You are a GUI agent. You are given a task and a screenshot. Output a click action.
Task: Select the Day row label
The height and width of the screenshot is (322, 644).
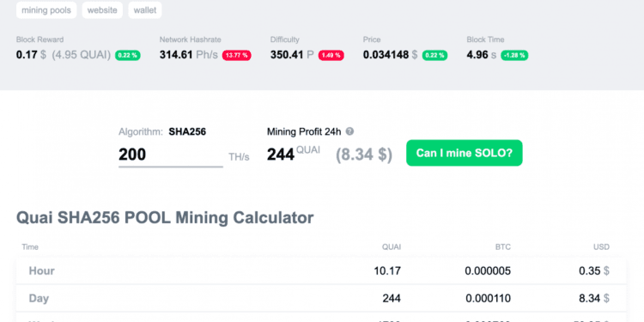pos(39,298)
